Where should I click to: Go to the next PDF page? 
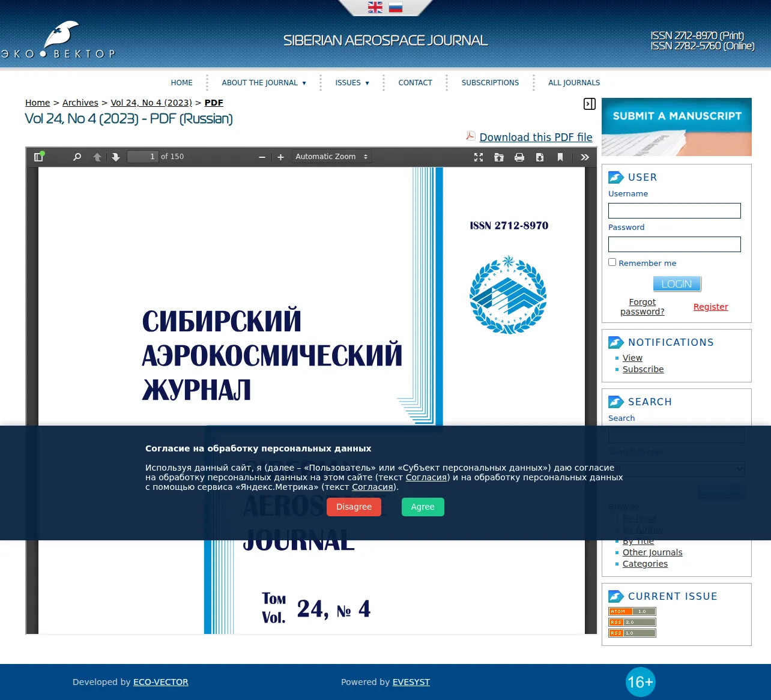pyautogui.click(x=116, y=157)
